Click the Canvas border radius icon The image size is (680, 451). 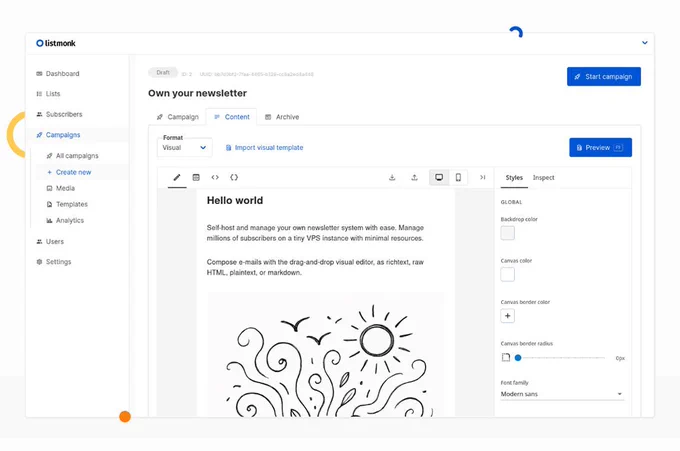pos(506,358)
